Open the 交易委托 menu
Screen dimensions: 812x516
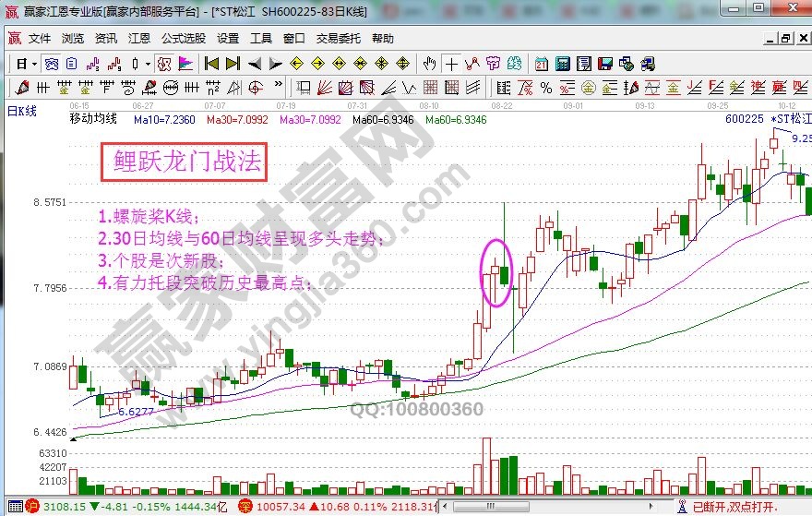[x=337, y=39]
